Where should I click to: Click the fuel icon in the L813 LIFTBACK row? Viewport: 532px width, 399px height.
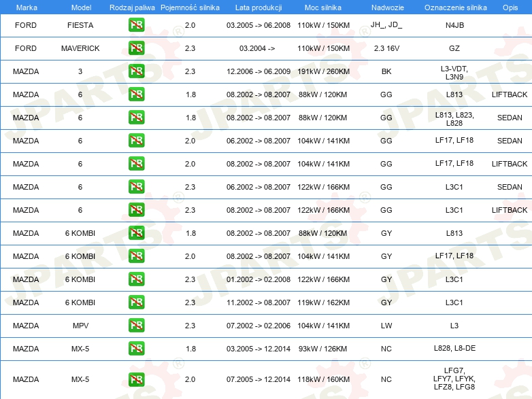click(x=136, y=94)
